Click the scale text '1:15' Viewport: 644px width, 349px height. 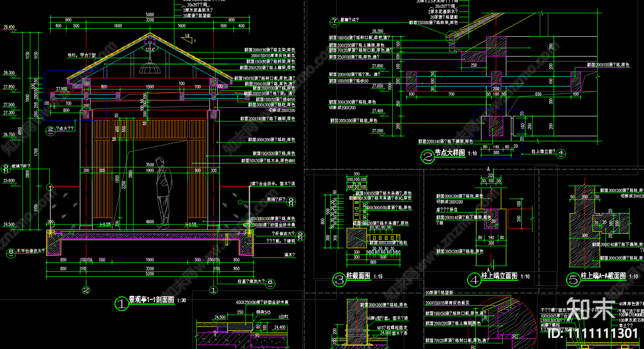[378, 276]
